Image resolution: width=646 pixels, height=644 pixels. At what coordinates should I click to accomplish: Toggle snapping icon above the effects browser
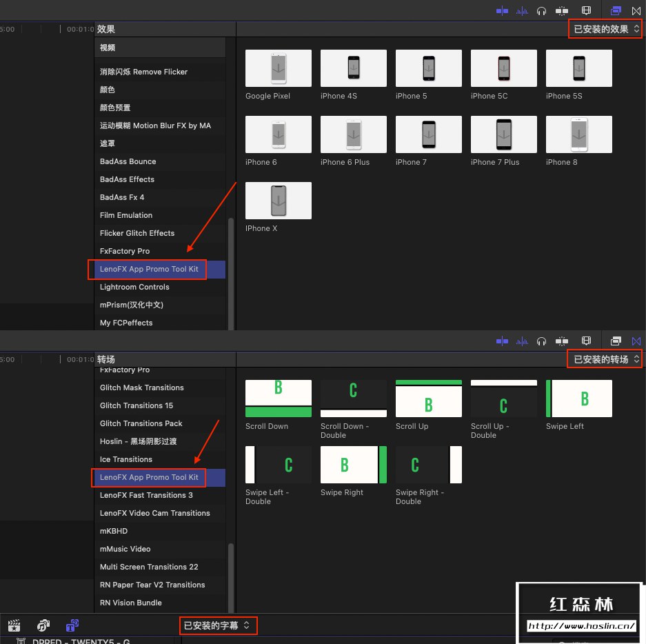click(561, 11)
